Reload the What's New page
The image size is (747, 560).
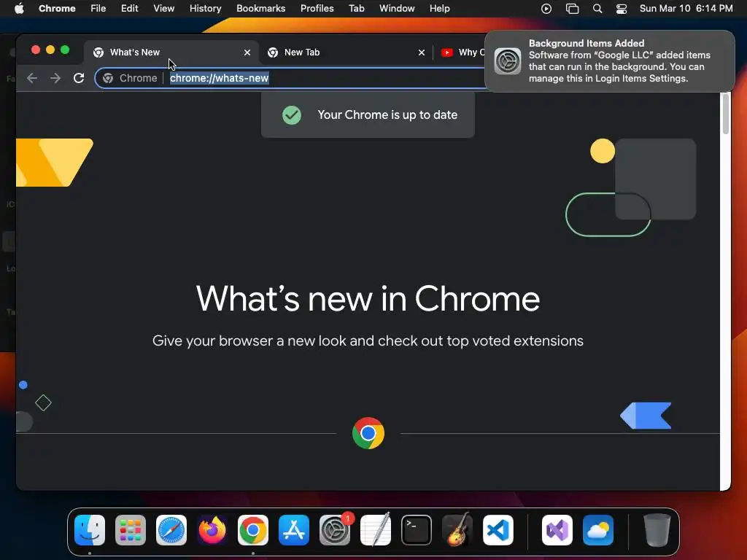tap(79, 78)
